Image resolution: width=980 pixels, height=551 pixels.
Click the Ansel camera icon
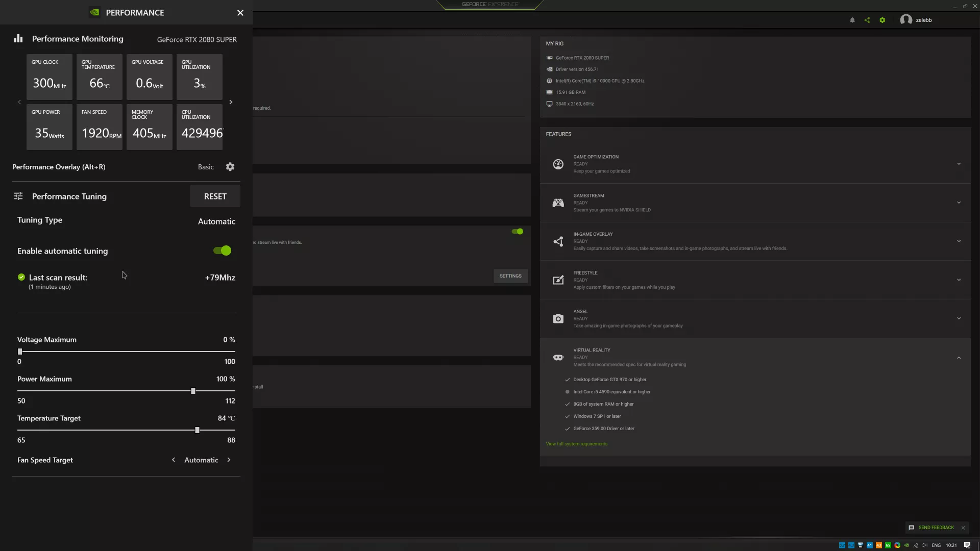pyautogui.click(x=558, y=318)
